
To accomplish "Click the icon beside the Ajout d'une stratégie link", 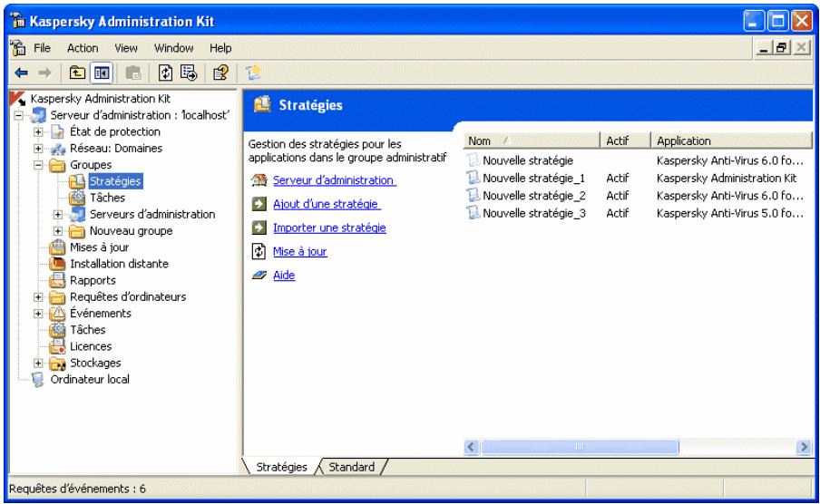I will click(259, 204).
